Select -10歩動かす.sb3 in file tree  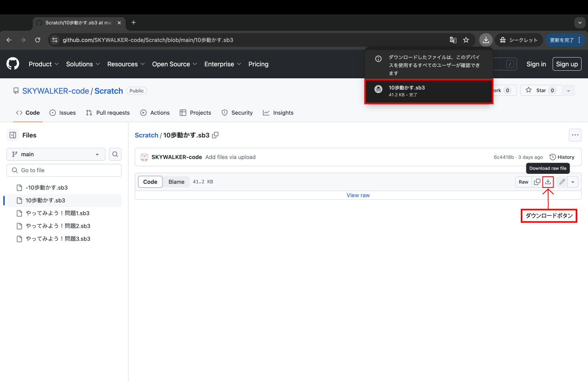64,187
